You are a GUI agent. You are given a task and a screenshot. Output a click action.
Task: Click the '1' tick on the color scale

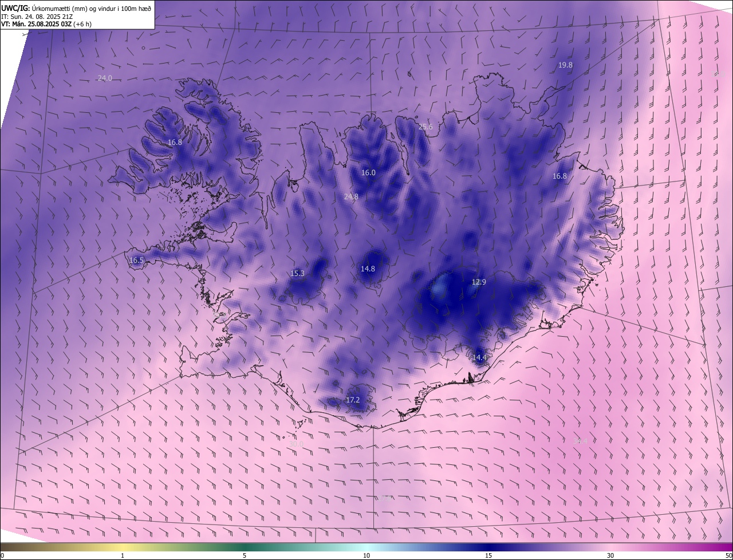click(123, 555)
